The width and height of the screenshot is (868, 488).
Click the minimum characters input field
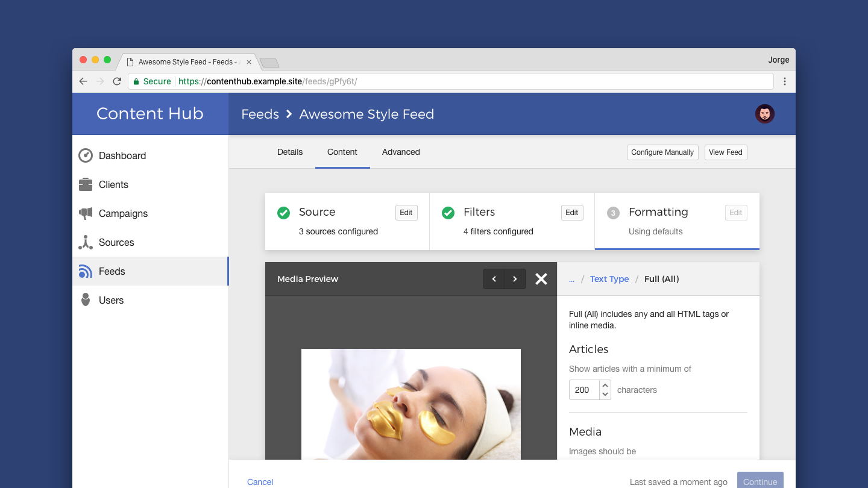pyautogui.click(x=583, y=390)
